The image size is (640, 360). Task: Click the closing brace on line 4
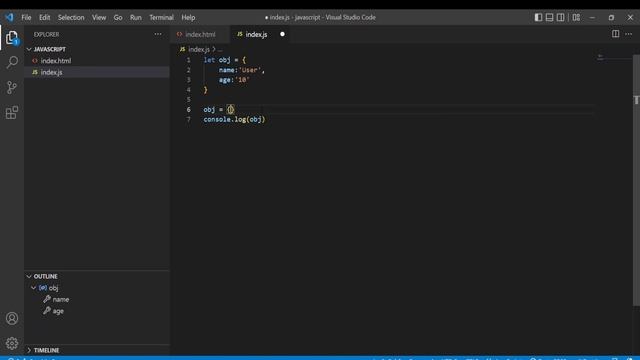tap(205, 90)
